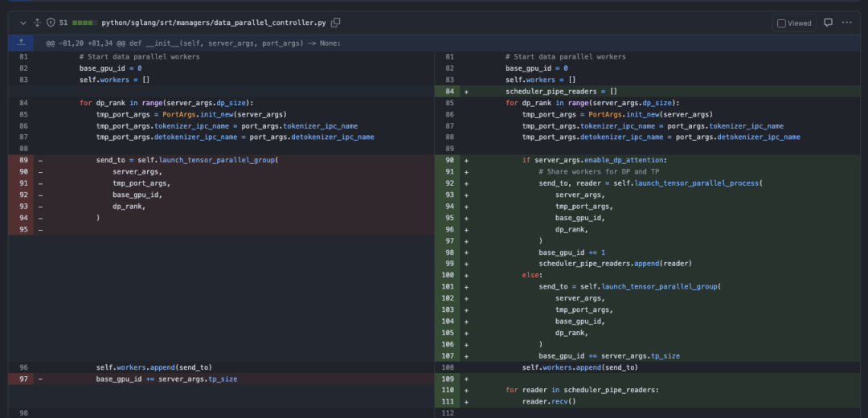Click the green diffstat bar blocks
This screenshot has height=418, width=868.
(x=84, y=23)
